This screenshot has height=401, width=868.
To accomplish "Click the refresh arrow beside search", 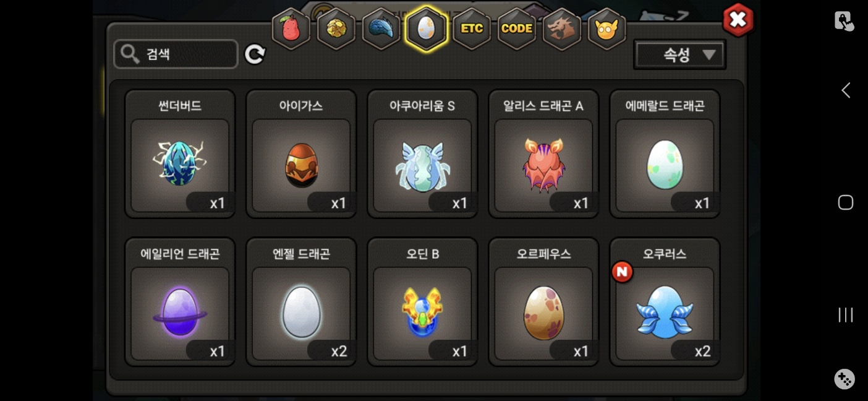I will pos(255,54).
